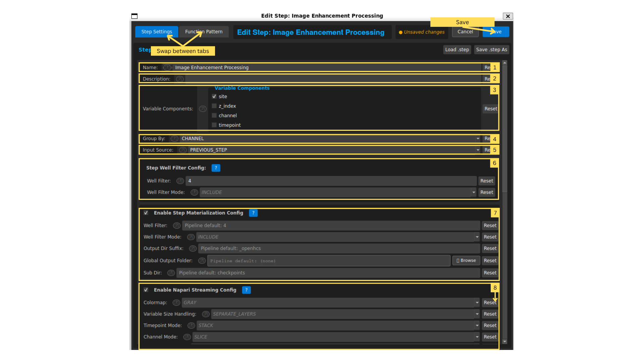The width and height of the screenshot is (644, 362).
Task: Switch to Function Pattern tab
Action: tap(204, 32)
